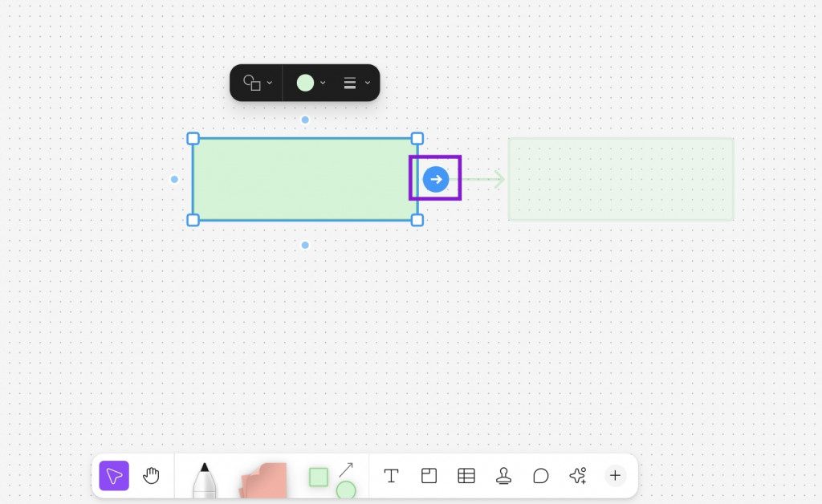The width and height of the screenshot is (822, 504).
Task: Click the light green fill color swatch
Action: pos(305,83)
